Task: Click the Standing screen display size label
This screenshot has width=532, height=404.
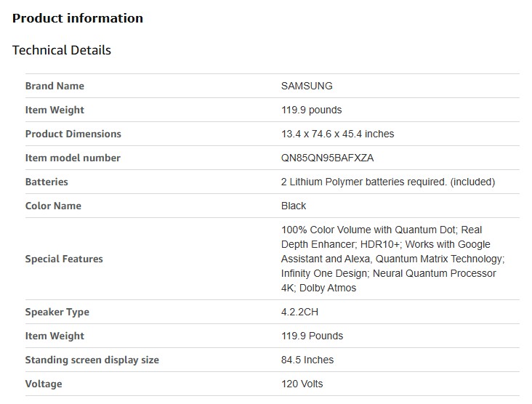Action: point(92,360)
